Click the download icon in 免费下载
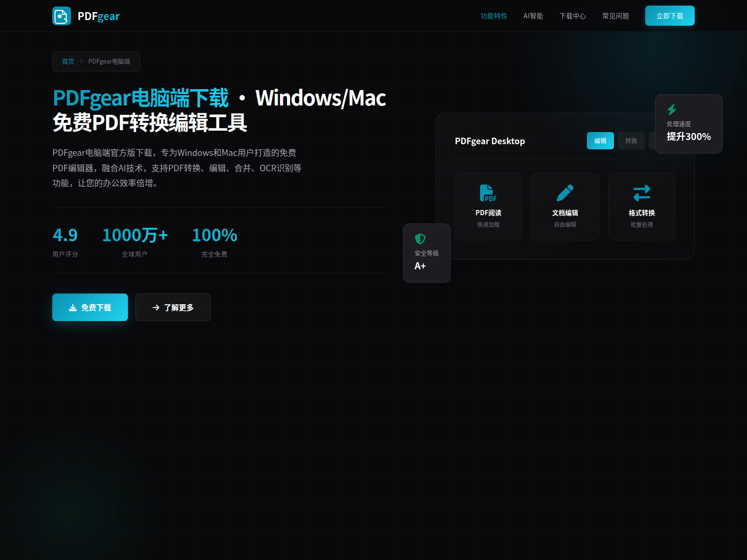 click(73, 308)
